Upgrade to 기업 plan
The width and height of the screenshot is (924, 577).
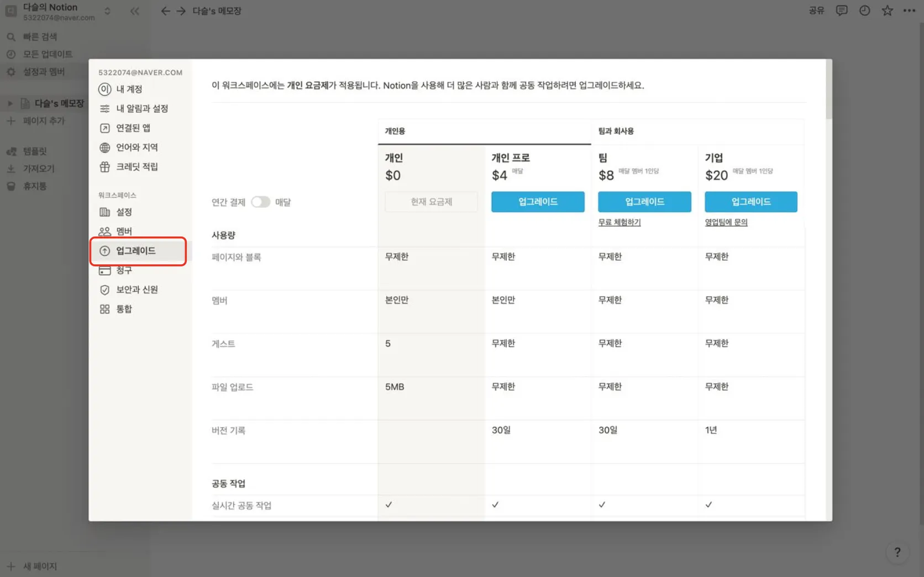[751, 202]
